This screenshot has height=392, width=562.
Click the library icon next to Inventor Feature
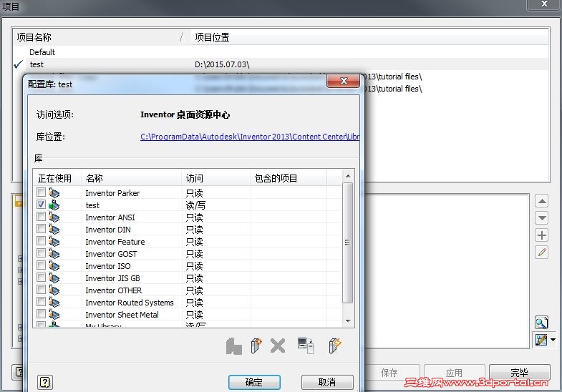54,242
